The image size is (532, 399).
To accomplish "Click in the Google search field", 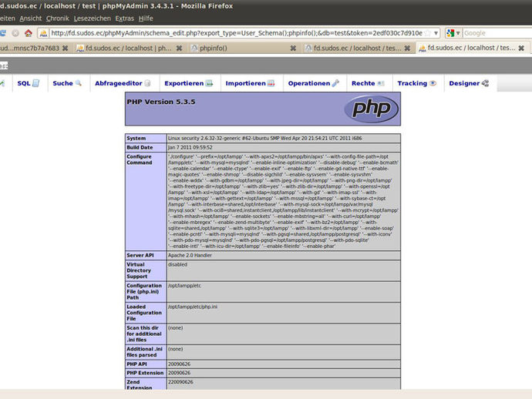I will point(497,33).
